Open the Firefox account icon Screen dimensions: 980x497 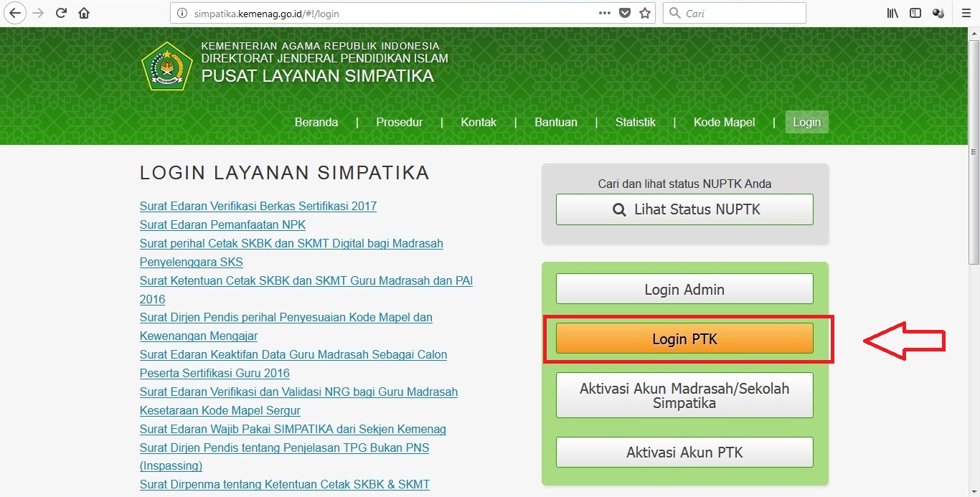(x=938, y=12)
